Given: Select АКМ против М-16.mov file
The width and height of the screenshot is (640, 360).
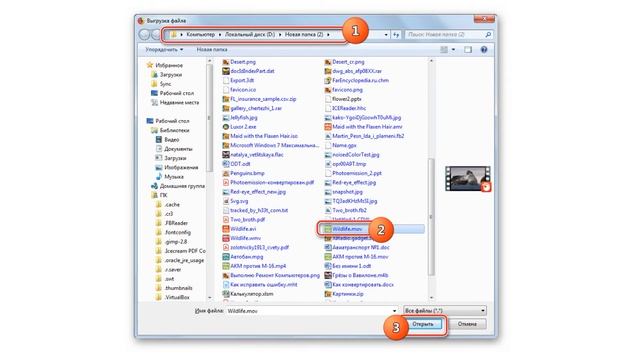Looking at the screenshot, I should tap(357, 257).
